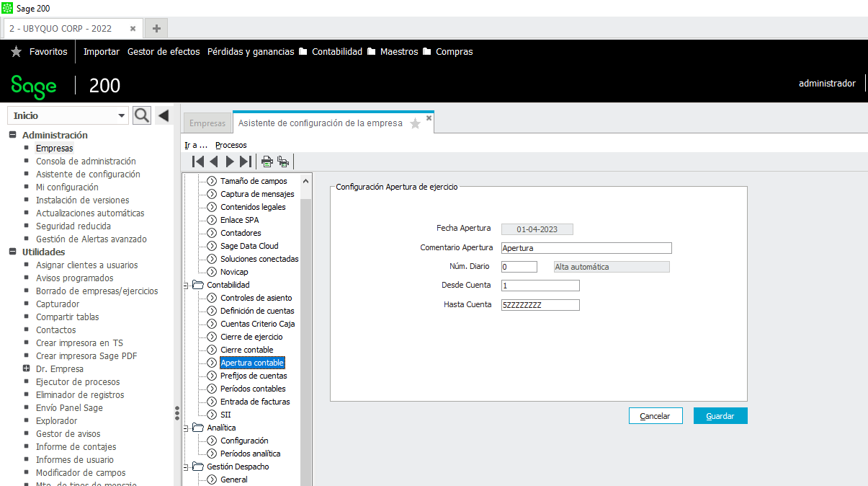Collapse the Contabilidad tree branch
The width and height of the screenshot is (868, 486).
[186, 286]
